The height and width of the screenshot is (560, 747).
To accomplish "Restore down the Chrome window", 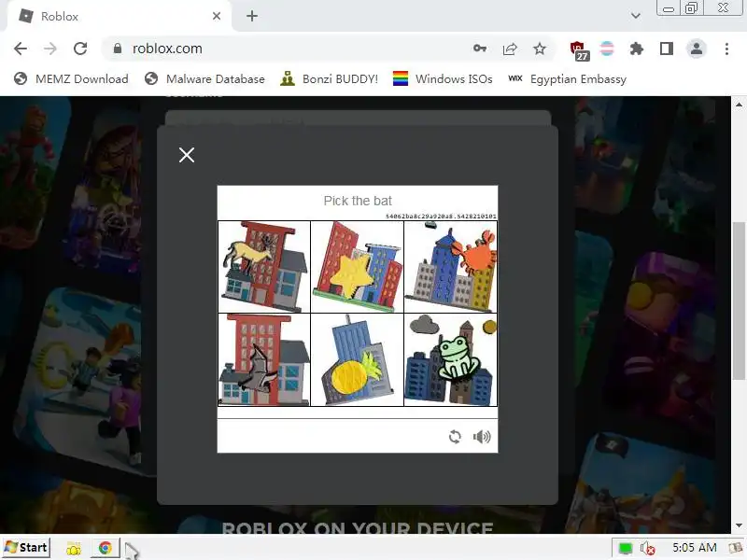I will pos(691,8).
